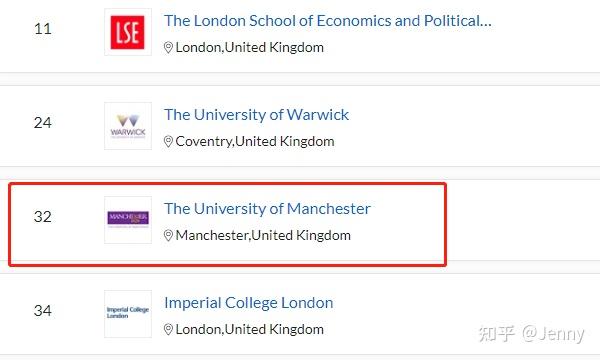Open The University of Manchester link

coord(267,209)
